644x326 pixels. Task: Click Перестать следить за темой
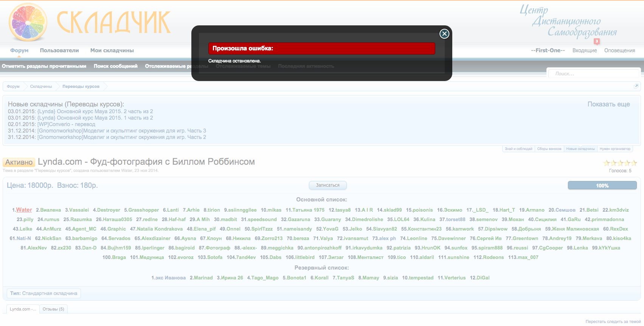613,321
